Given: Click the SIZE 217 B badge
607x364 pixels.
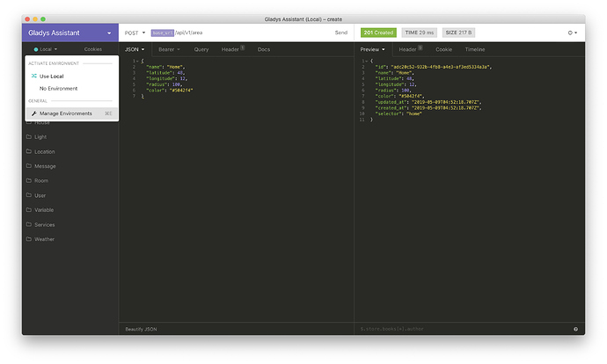Looking at the screenshot, I should (x=458, y=33).
